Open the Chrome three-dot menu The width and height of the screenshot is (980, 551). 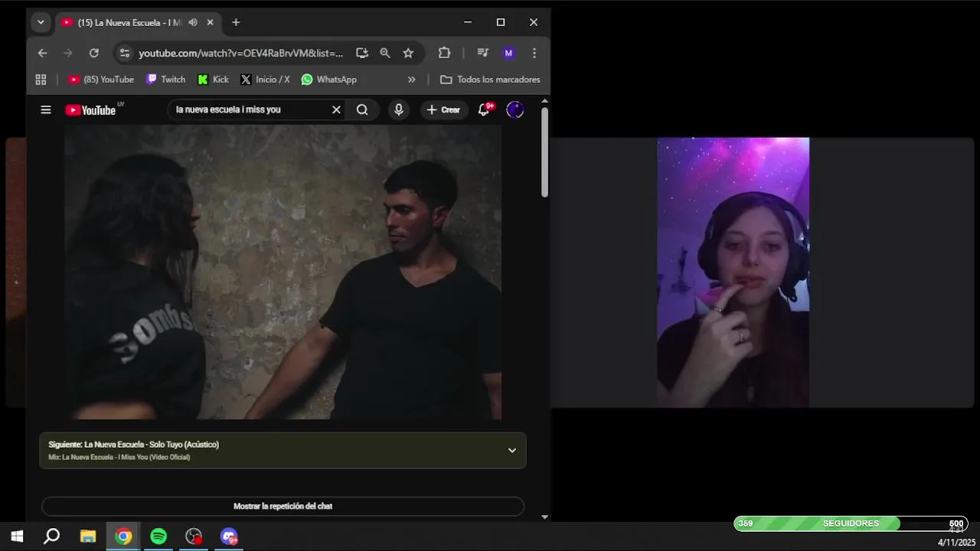pyautogui.click(x=534, y=53)
